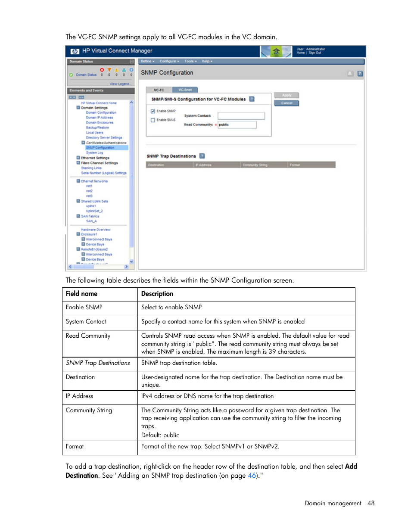The width and height of the screenshot is (411, 532).
Task: Select Domain Configuration in tree
Action: click(x=101, y=112)
